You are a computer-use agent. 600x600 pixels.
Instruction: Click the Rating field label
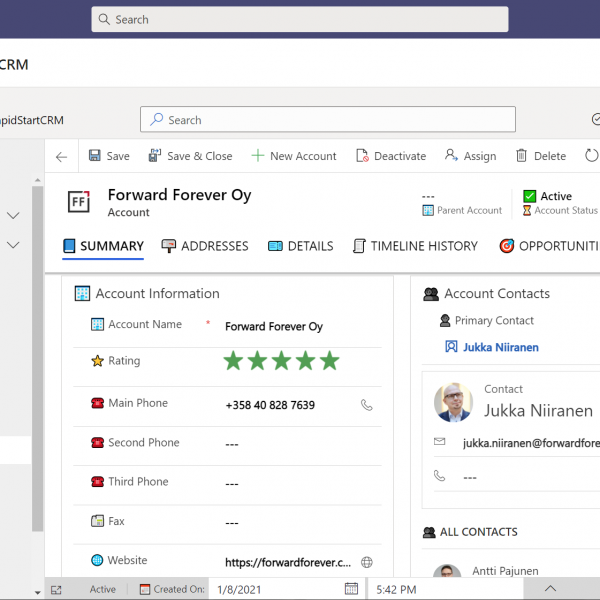[x=124, y=360]
